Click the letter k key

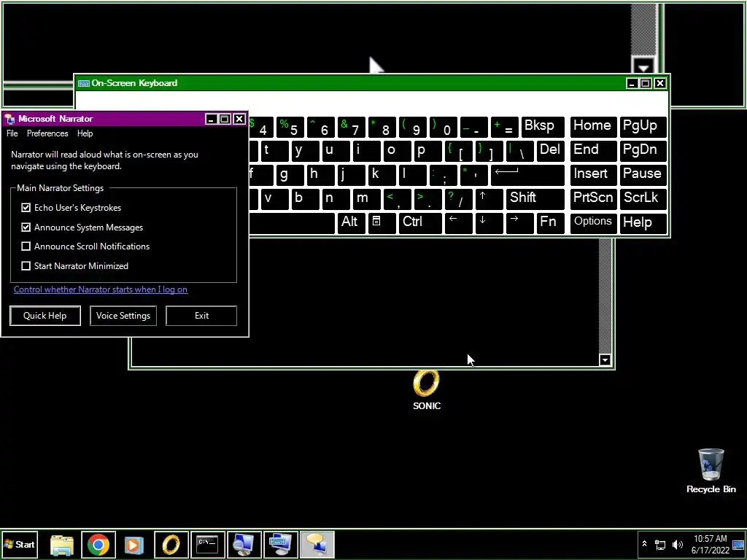[x=382, y=174]
